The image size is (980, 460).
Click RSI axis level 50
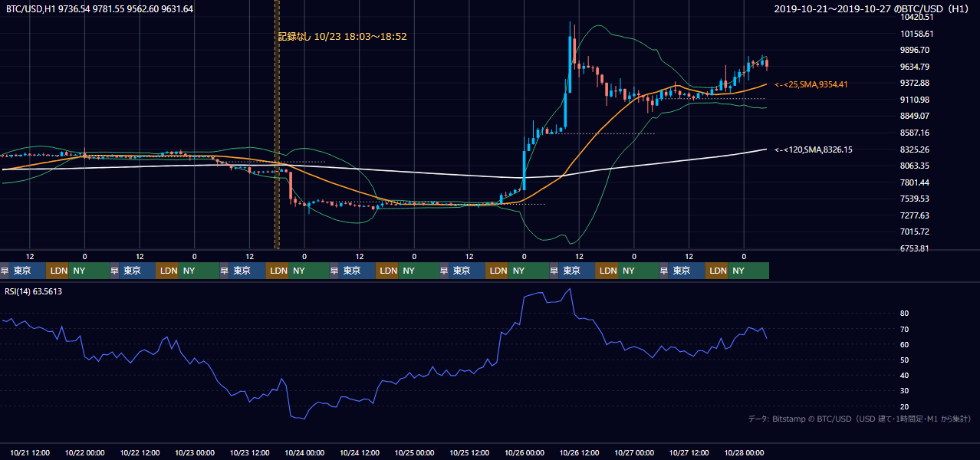[905, 360]
